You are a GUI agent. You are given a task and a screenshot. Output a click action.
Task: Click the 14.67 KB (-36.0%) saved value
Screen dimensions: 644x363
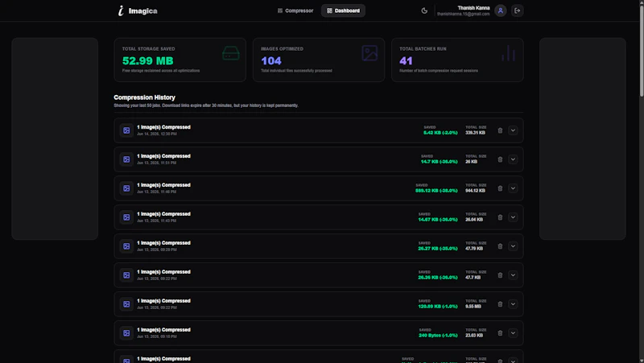[438, 220]
